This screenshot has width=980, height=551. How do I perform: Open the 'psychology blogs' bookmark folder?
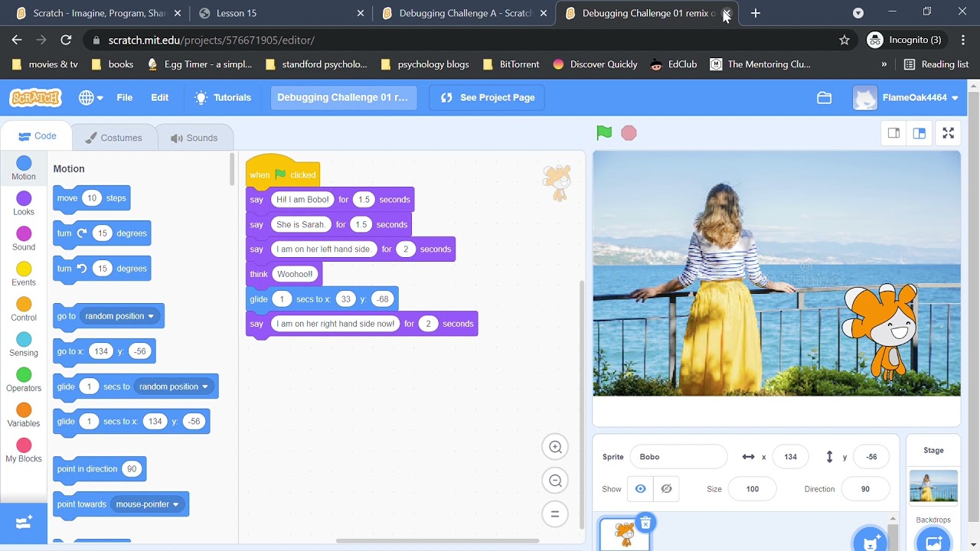(425, 64)
